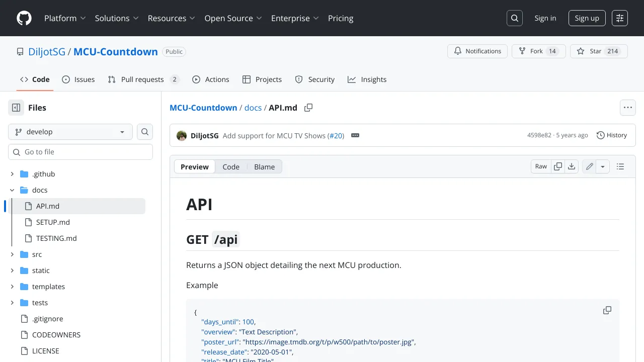
Task: Edit this file with the pencil icon
Action: pyautogui.click(x=590, y=166)
